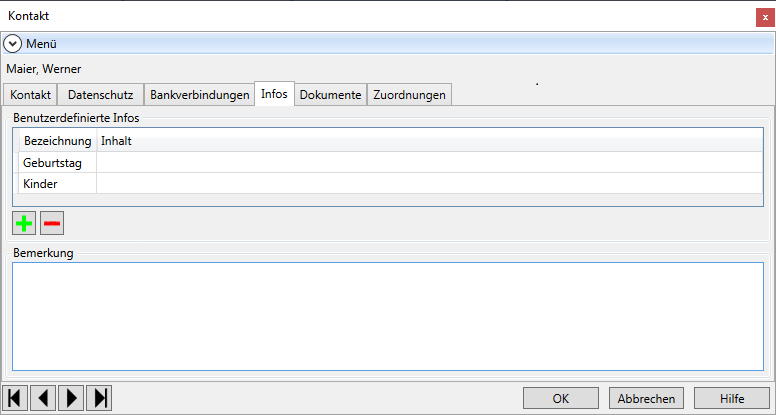The image size is (776, 415).
Task: Close the Kontakt dialog window
Action: [x=765, y=17]
